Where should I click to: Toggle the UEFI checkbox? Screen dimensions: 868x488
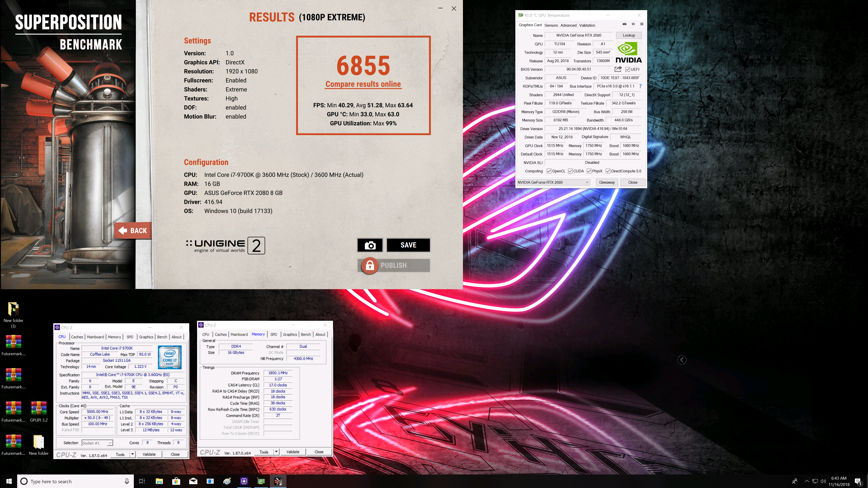click(x=627, y=69)
